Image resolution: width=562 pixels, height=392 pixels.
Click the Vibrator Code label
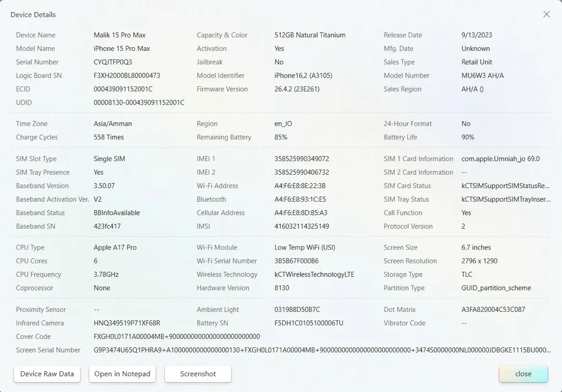(x=405, y=323)
